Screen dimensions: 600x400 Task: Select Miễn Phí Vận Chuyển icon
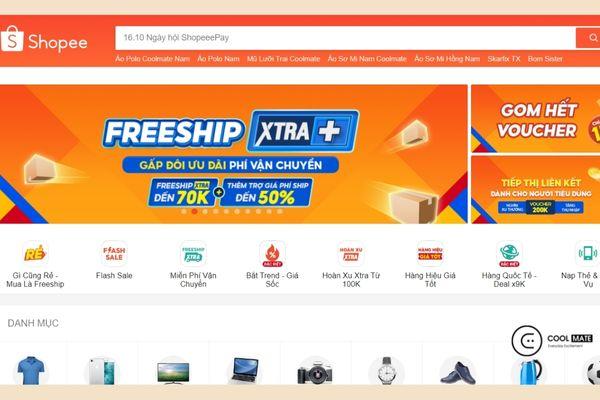pyautogui.click(x=193, y=253)
